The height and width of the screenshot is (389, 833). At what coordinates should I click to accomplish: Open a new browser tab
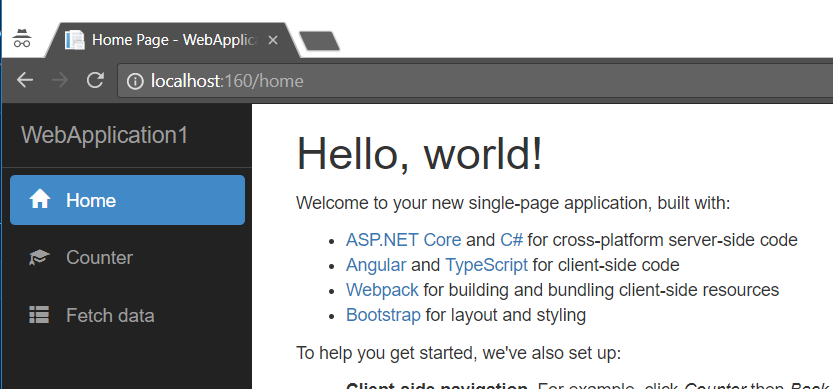click(x=319, y=41)
